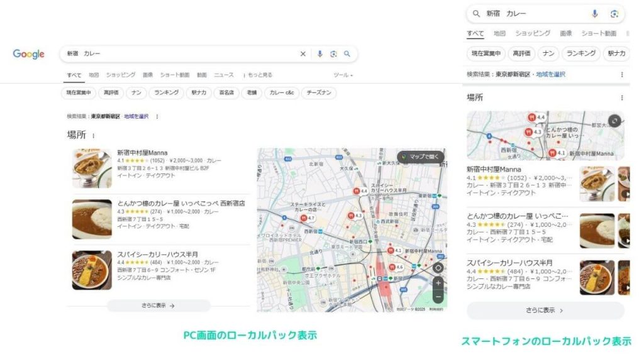Click the Google logo on PC view
This screenshot has width=644, height=362.
click(x=28, y=54)
